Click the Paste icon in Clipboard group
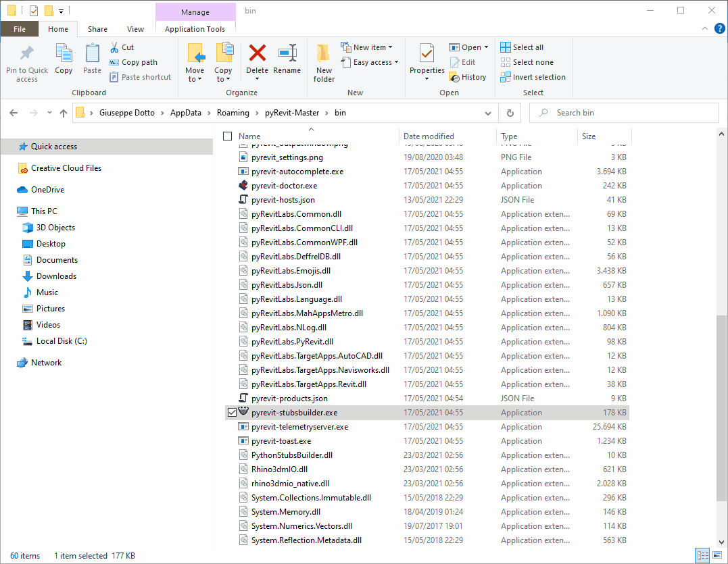Image resolution: width=728 pixels, height=564 pixels. pos(92,54)
